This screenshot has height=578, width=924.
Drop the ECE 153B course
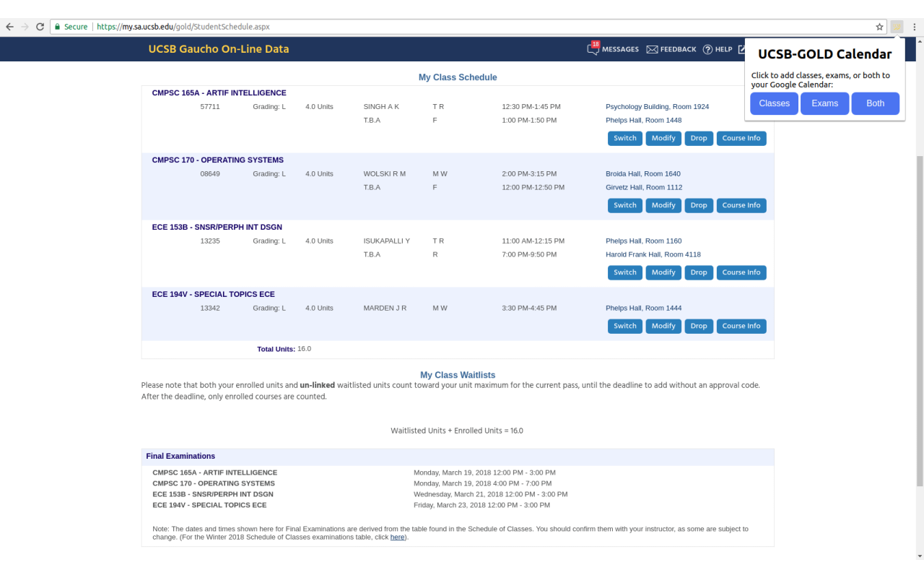699,272
